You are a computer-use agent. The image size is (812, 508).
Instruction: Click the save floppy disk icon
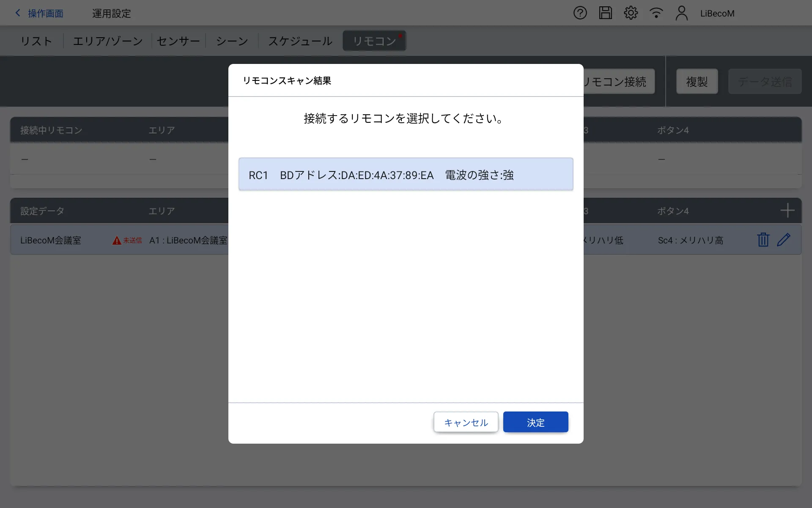[x=605, y=13]
